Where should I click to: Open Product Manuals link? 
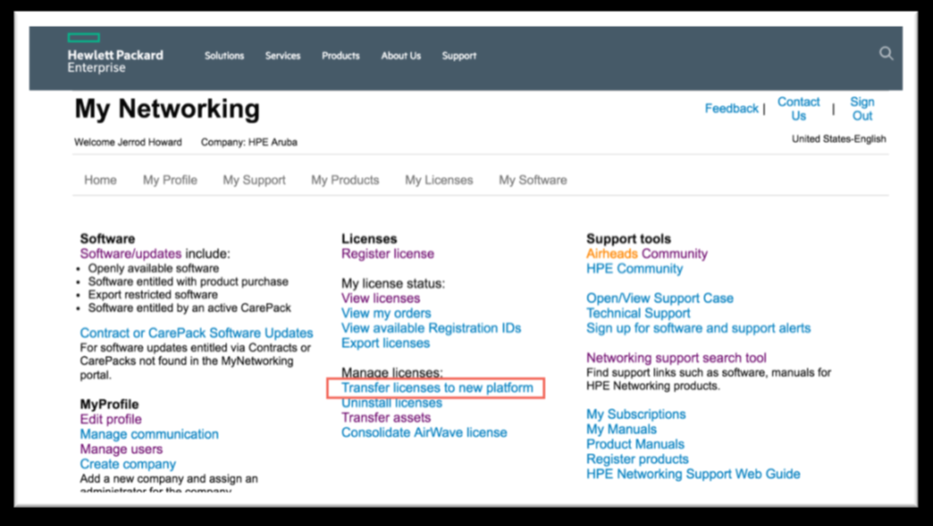click(x=635, y=444)
